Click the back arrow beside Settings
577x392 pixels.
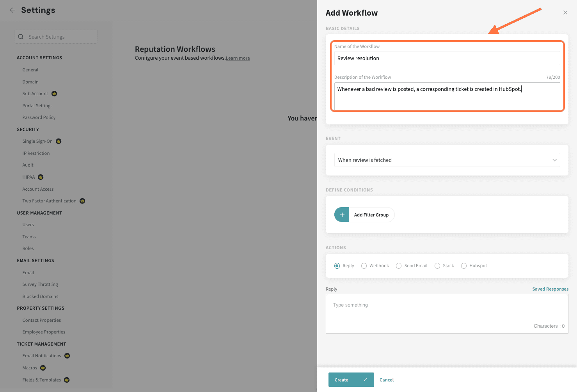[x=13, y=10]
